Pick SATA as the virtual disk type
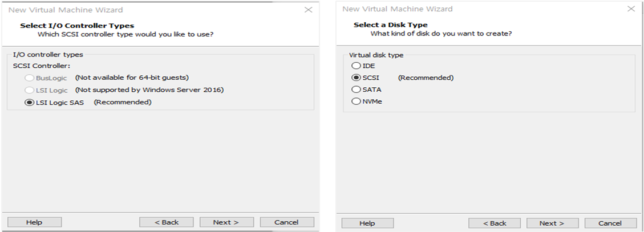 [x=357, y=89]
